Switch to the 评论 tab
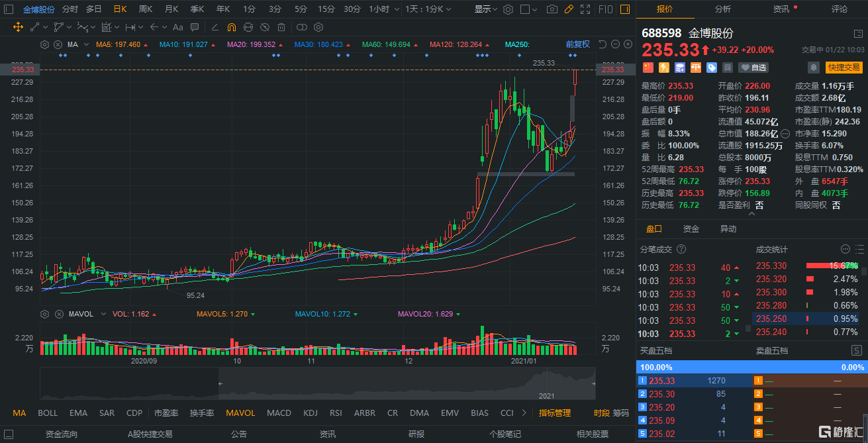 click(x=839, y=9)
